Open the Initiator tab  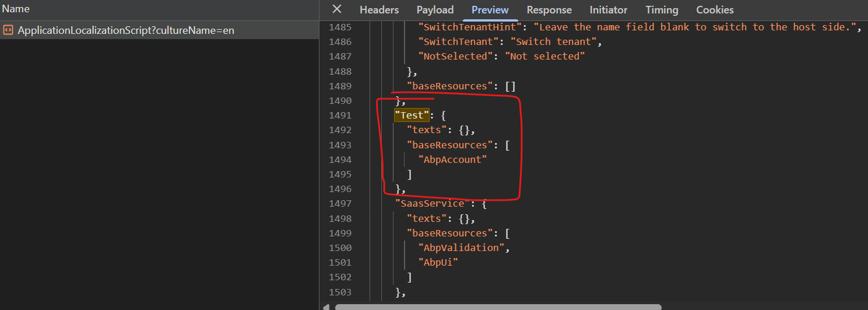click(608, 10)
